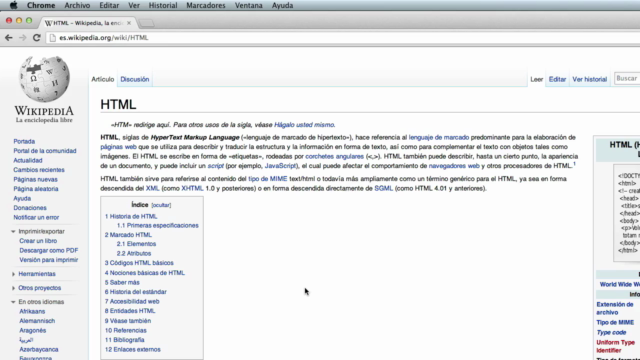The height and width of the screenshot is (360, 640).
Task: Select the Artículo tab
Action: [x=102, y=79]
